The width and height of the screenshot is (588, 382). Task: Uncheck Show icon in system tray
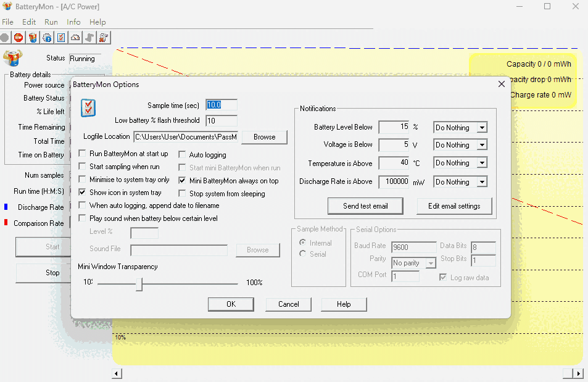[x=82, y=192]
